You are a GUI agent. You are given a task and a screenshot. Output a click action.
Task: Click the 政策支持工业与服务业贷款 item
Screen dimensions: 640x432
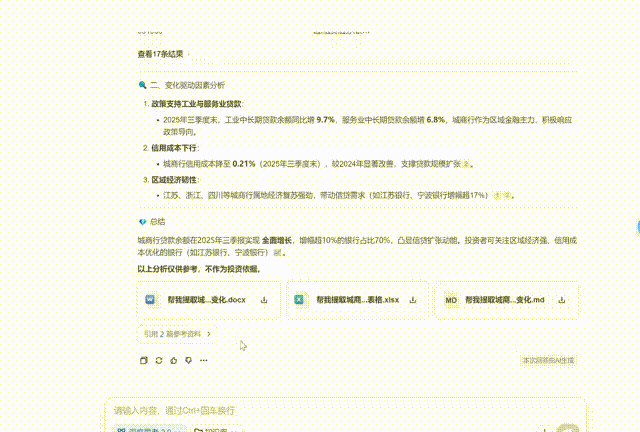(196, 104)
